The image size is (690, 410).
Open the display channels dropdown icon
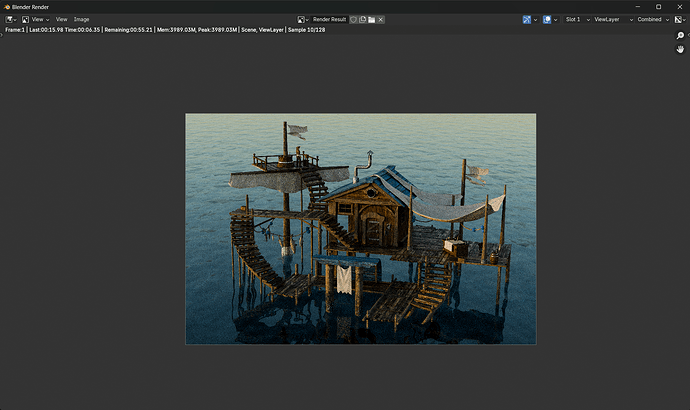(680, 19)
